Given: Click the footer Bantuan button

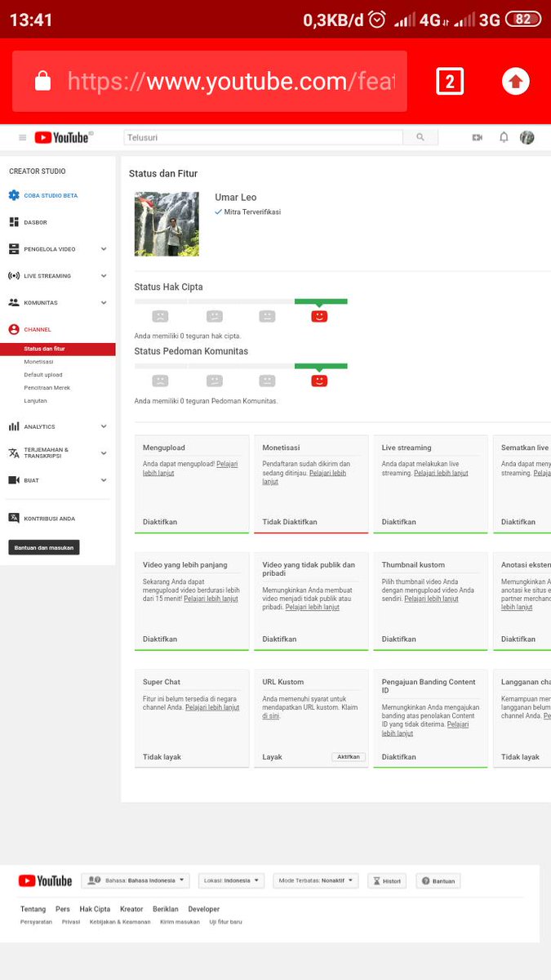Looking at the screenshot, I should (438, 881).
